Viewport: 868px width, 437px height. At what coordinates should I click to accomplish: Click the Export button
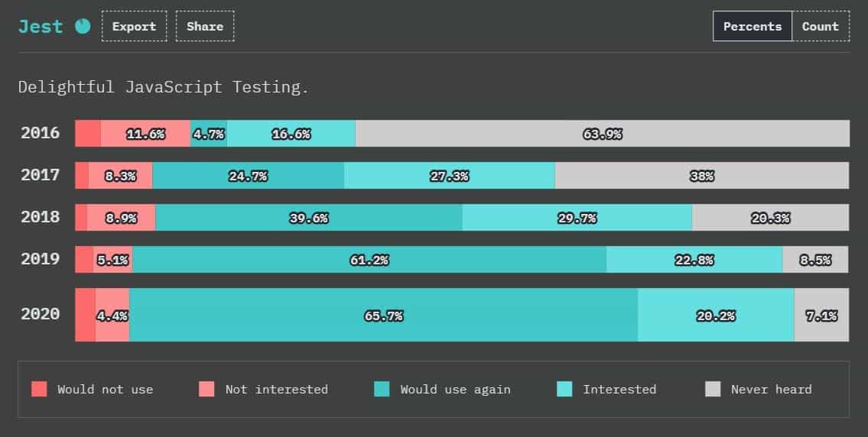coord(134,26)
